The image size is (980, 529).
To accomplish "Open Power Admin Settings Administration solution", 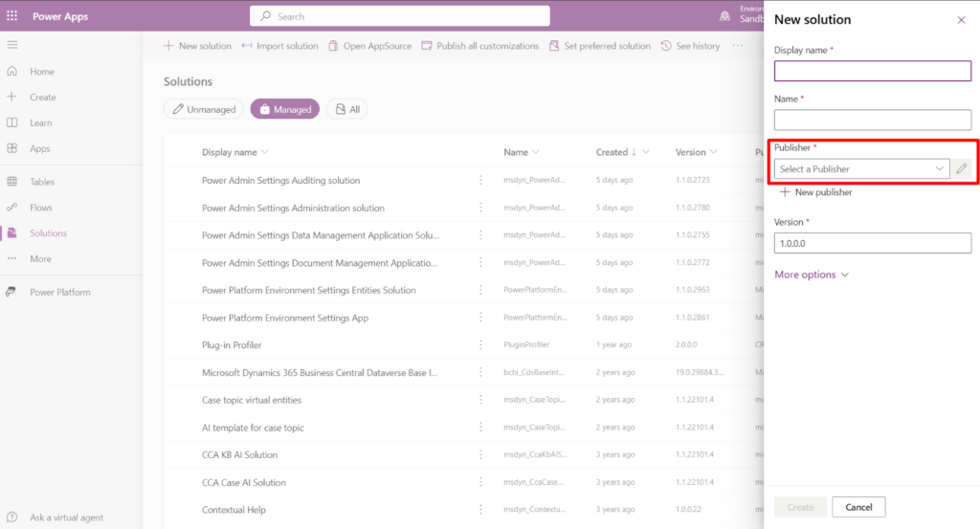I will point(293,208).
